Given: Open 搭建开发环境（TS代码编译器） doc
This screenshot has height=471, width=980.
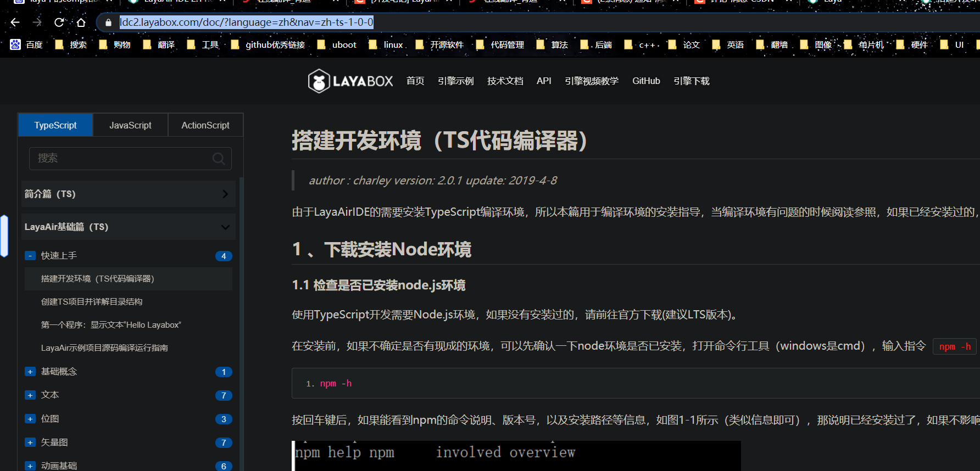Looking at the screenshot, I should 129,279.
